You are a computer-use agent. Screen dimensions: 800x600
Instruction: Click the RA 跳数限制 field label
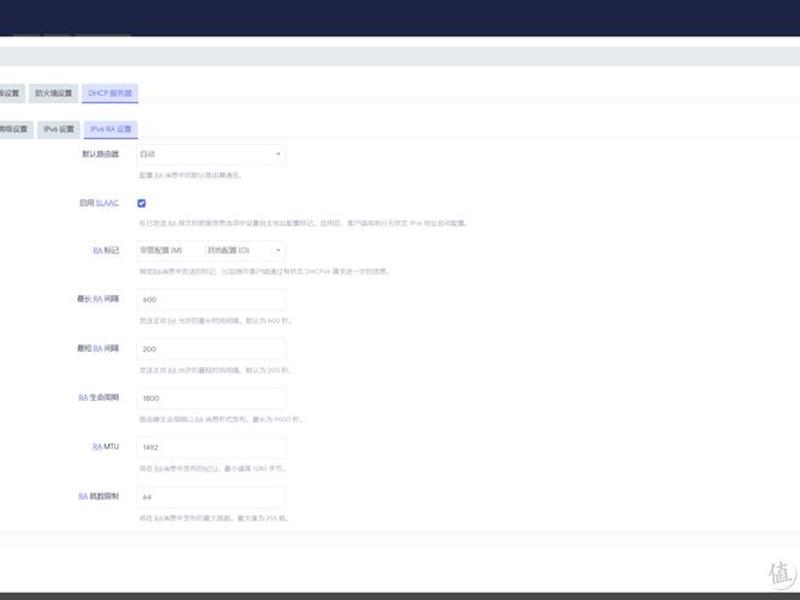click(x=98, y=496)
